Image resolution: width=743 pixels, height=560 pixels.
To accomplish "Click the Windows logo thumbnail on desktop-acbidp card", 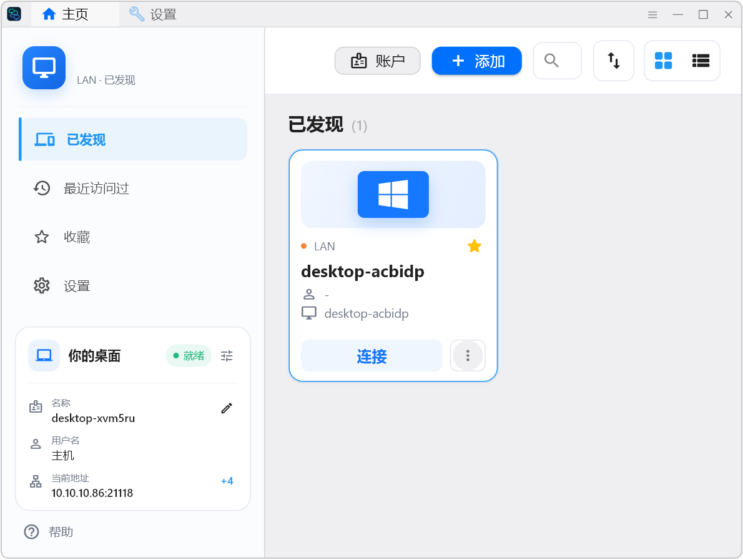I will [393, 194].
